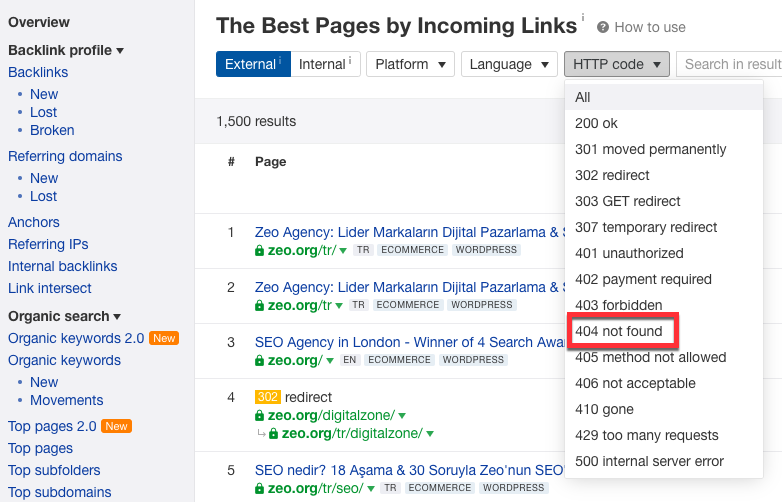
Task: Click info icon next to page title
Action: coord(583,17)
